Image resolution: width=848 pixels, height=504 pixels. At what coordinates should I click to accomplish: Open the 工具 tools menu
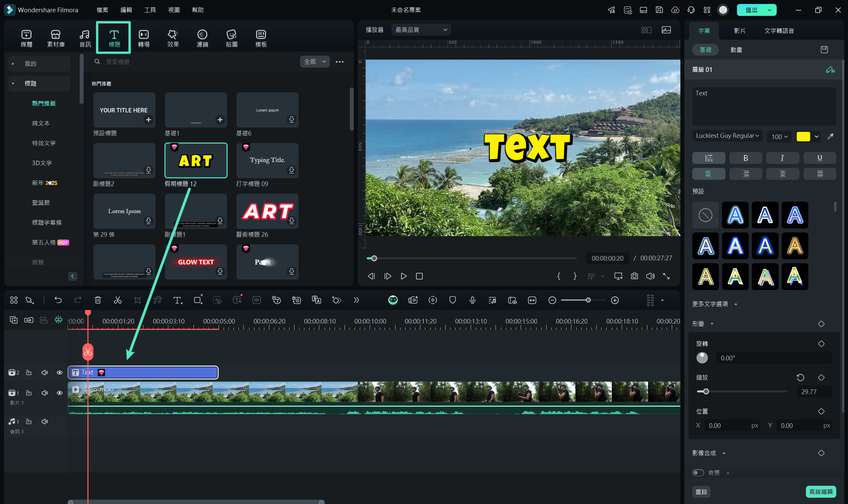150,10
